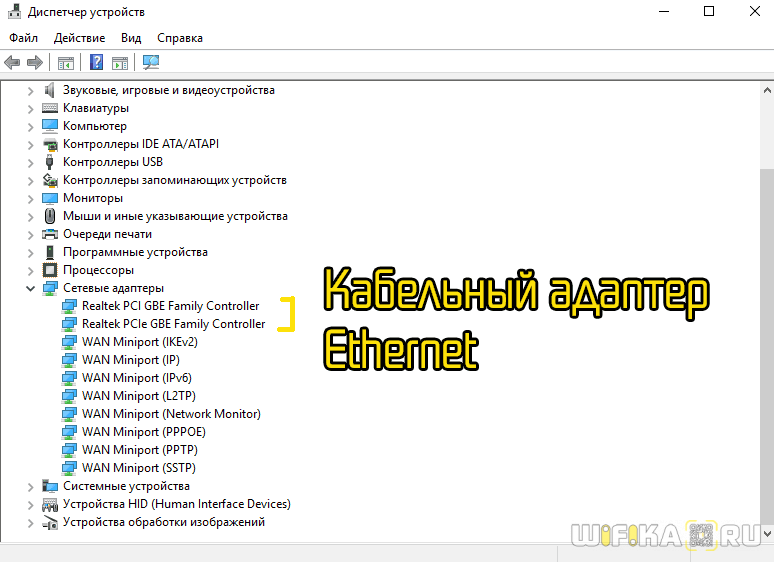Screen dimensions: 774x562
Task: Click the Сетевые адаптеры network icon
Action: coord(50,288)
